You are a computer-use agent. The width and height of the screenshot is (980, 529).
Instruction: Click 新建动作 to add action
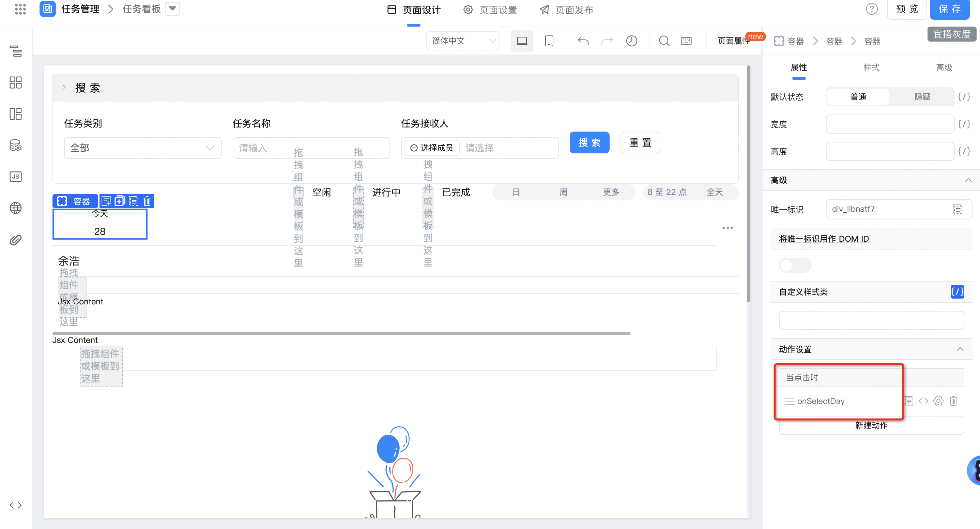coord(871,425)
